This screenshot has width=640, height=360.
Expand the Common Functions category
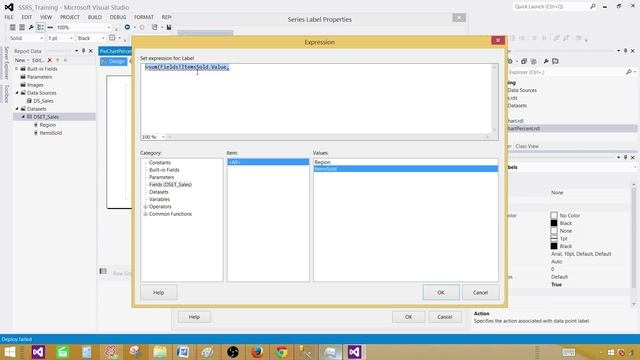coord(146,214)
